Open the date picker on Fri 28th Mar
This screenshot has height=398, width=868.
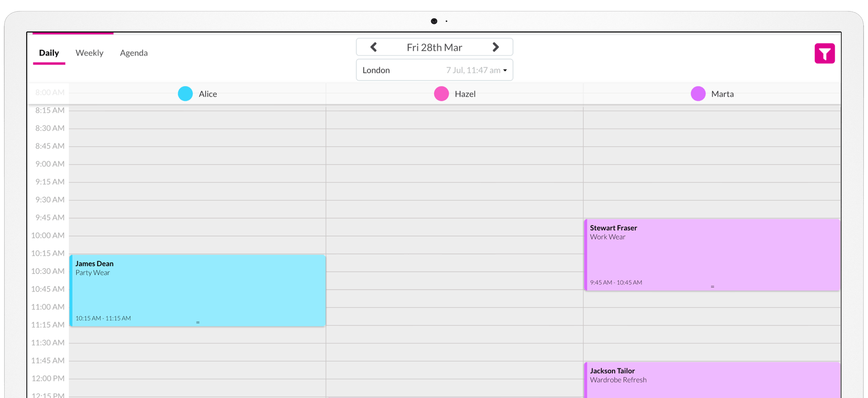click(434, 47)
